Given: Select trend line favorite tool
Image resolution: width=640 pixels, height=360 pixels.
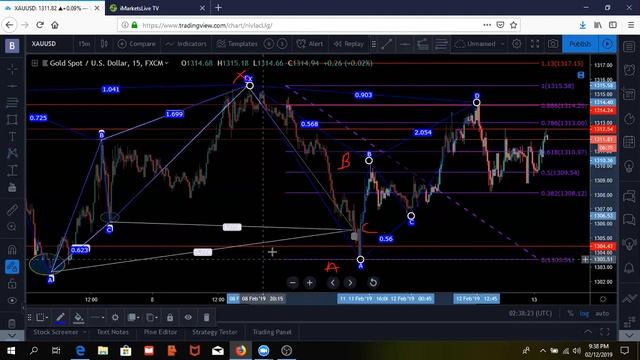Looking at the screenshot, I should coord(387,44).
